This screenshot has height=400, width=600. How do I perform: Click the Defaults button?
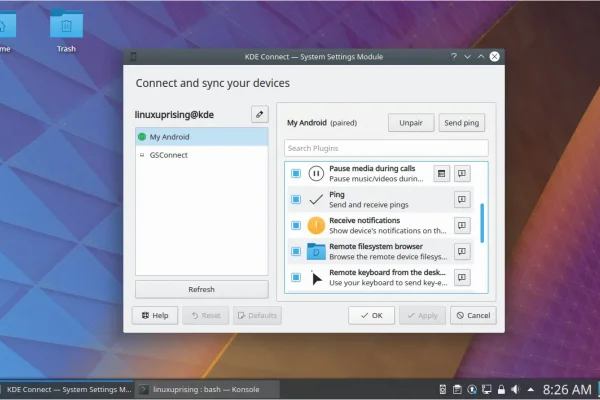point(257,315)
